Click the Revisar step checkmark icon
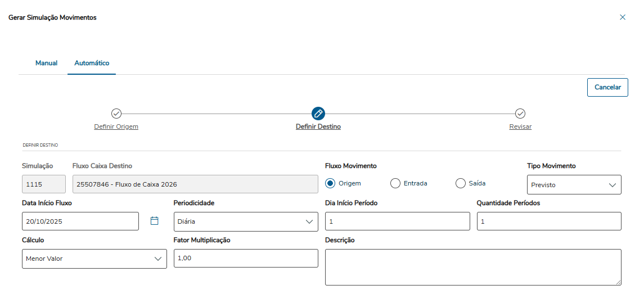Viewport: 644px width, 299px height. point(520,114)
